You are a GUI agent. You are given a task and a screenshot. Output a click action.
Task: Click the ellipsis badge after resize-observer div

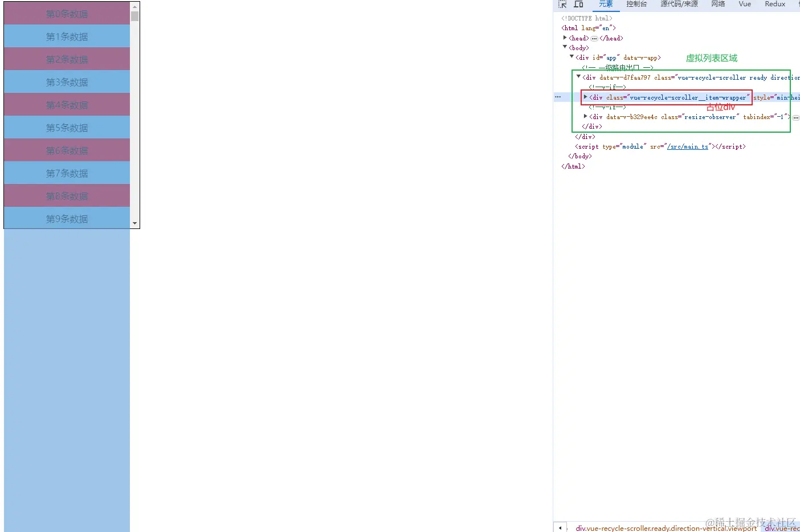796,117
